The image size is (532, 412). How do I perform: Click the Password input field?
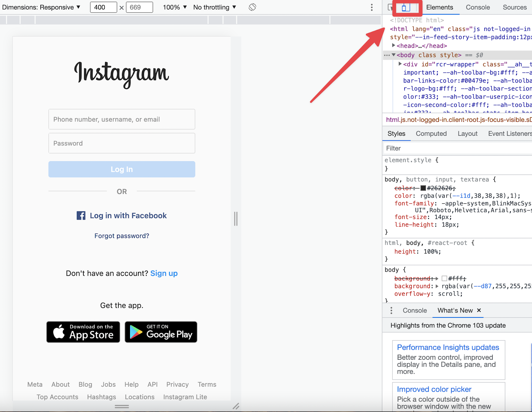coord(122,143)
